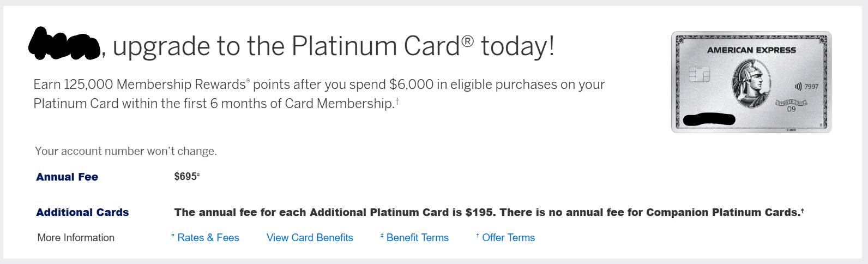The height and width of the screenshot is (264, 868).
Task: Open the Offer Terms link
Action: click(508, 238)
